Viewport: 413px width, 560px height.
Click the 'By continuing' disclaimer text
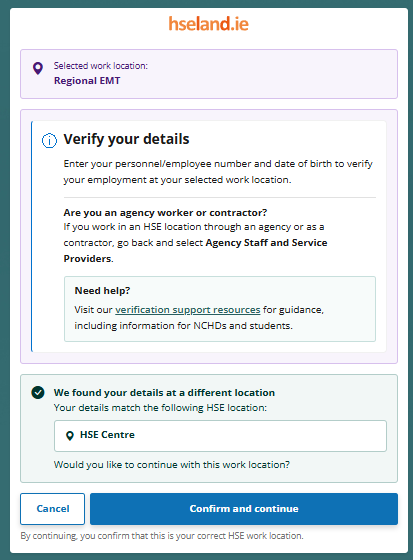tap(162, 536)
